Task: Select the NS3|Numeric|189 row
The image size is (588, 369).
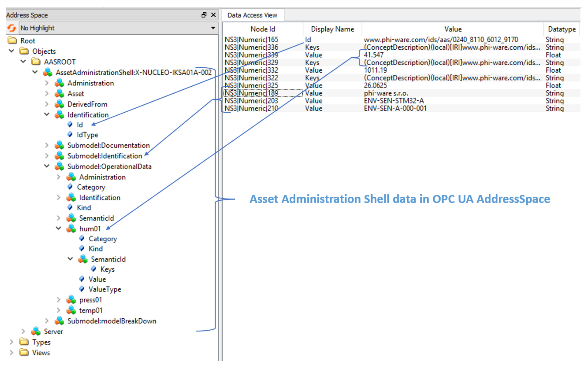Action: pos(251,93)
